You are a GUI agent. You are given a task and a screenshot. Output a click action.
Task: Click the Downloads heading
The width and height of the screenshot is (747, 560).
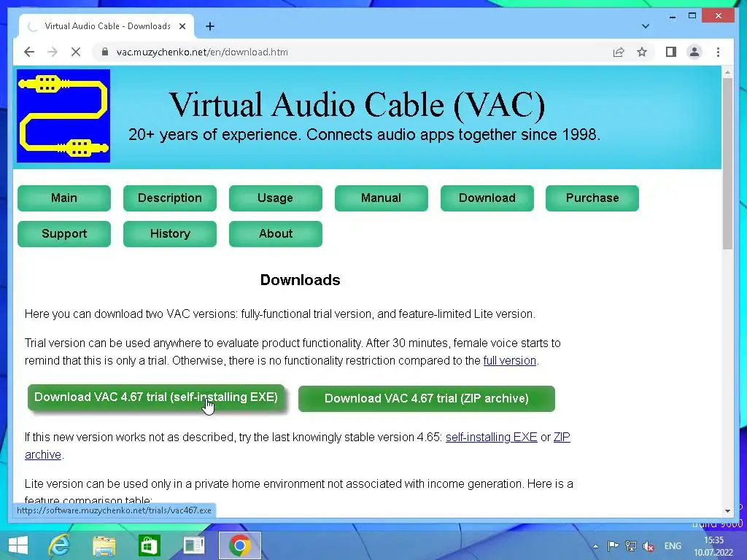(300, 280)
